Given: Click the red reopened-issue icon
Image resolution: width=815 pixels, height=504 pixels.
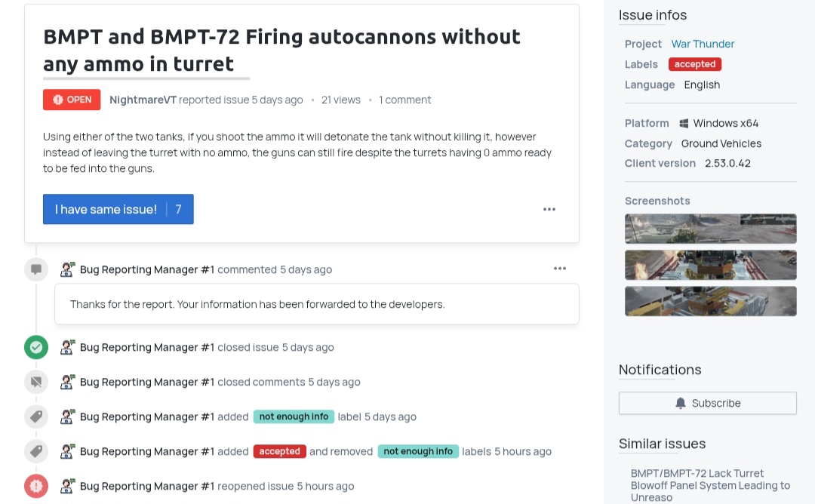Looking at the screenshot, I should [36, 486].
